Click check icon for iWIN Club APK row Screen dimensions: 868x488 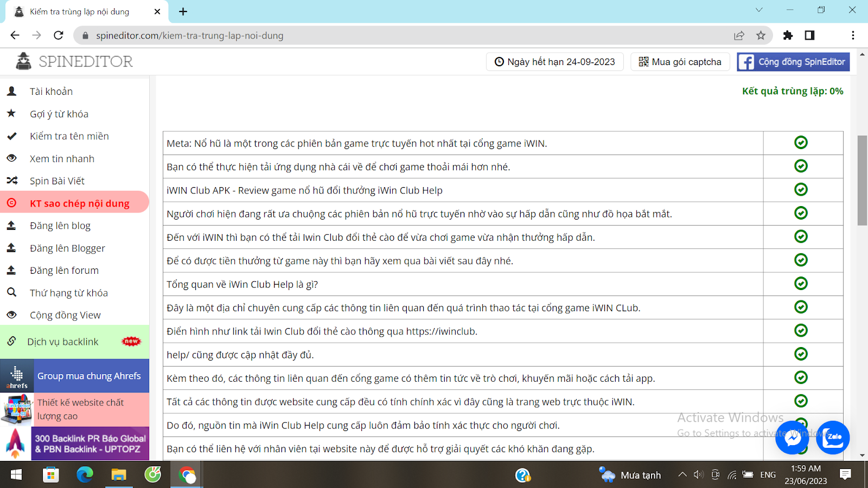[x=801, y=189]
